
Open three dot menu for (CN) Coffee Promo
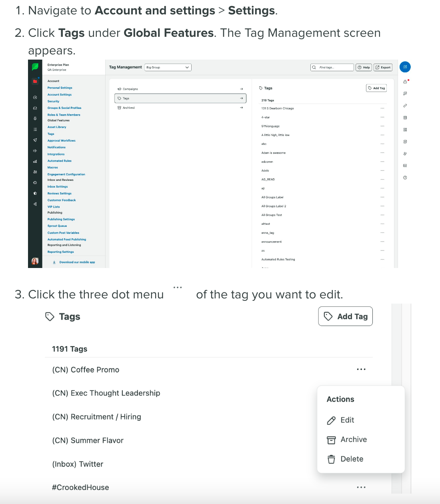click(361, 370)
